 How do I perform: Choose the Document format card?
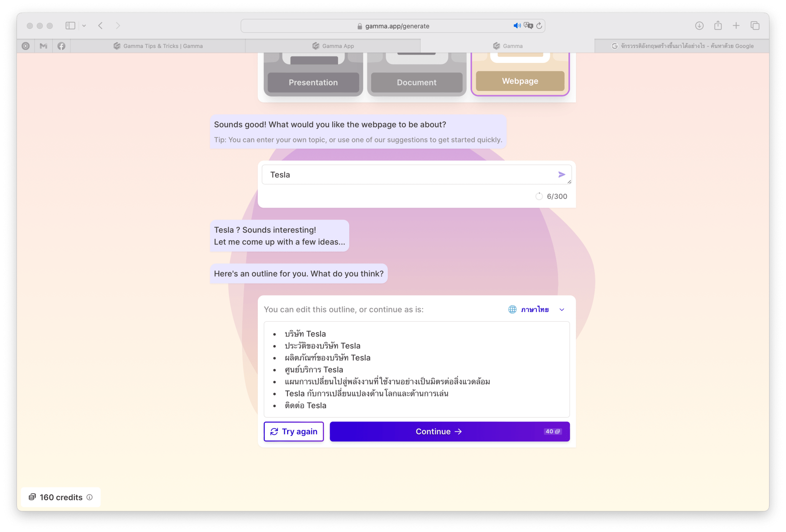coord(417,74)
